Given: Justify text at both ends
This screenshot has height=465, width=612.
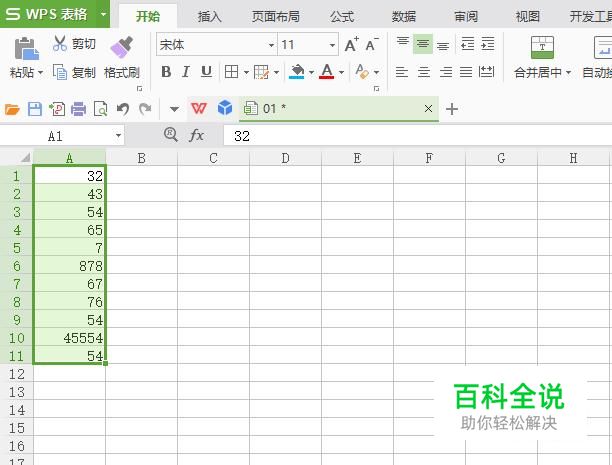Looking at the screenshot, I should click(x=466, y=72).
